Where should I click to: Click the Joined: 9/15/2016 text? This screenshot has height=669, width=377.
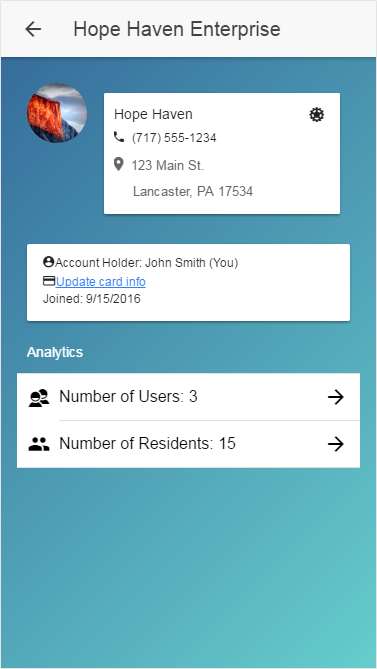coord(92,299)
